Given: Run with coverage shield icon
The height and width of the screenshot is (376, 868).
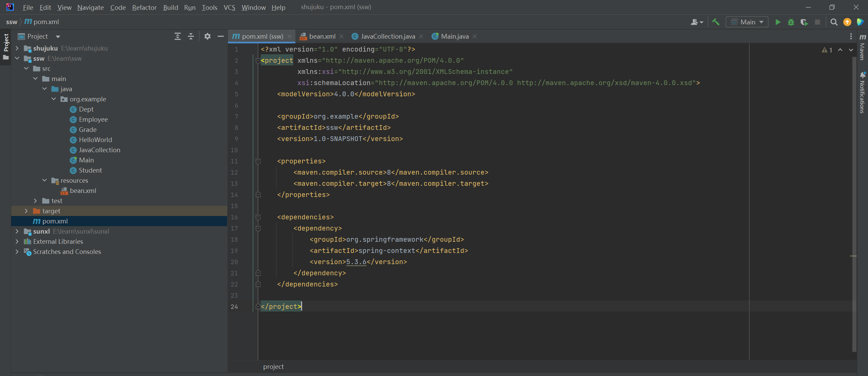Looking at the screenshot, I should pos(804,22).
